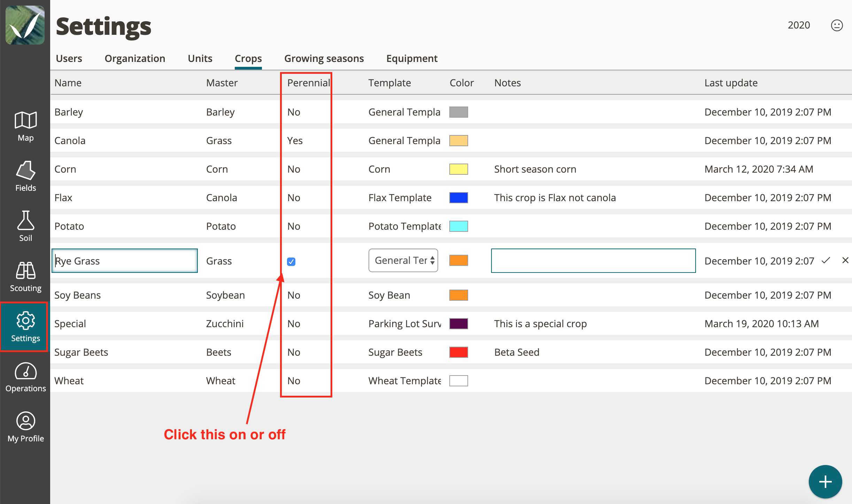Sort by Notes column header
Screen dimensions: 852x504
coord(508,83)
